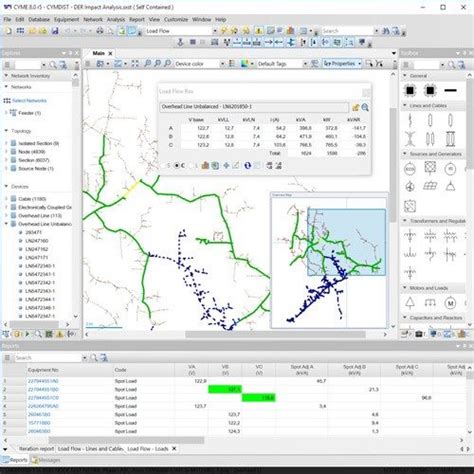This screenshot has width=474, height=474.
Task: Open the Default Tags dropdown
Action: click(x=305, y=64)
